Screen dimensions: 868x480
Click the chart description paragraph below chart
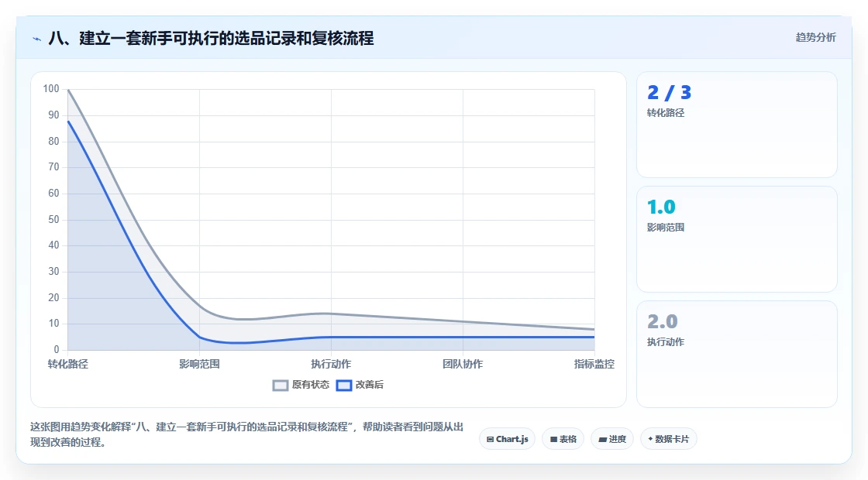click(x=247, y=434)
